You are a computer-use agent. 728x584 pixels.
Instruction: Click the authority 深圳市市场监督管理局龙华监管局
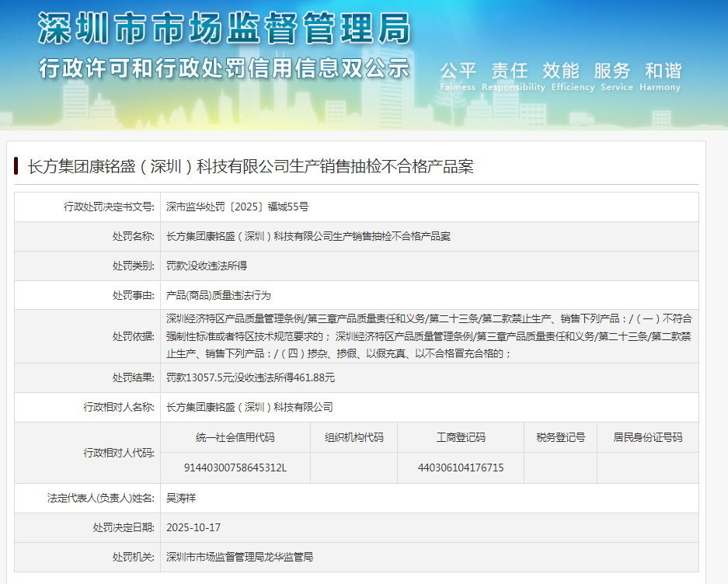tap(239, 557)
